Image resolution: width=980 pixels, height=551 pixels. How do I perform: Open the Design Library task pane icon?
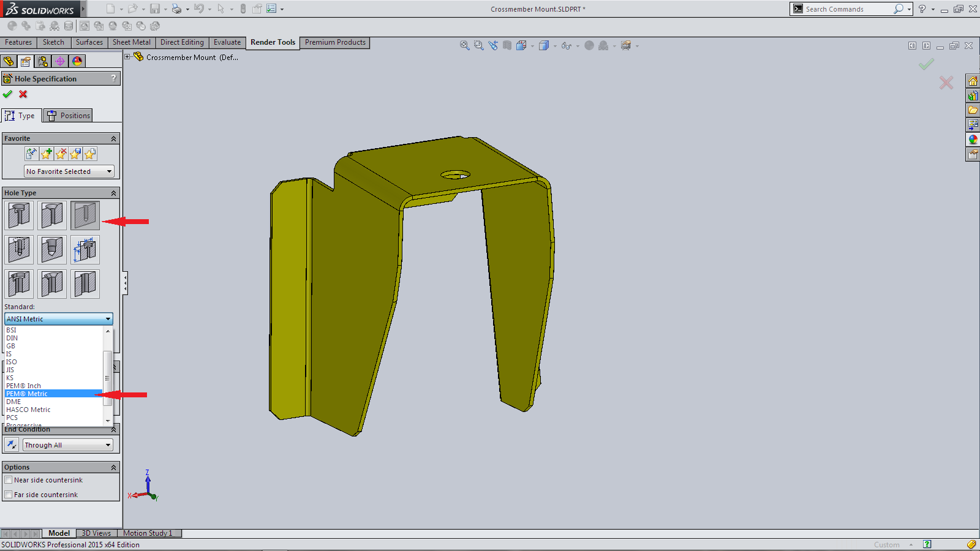point(972,96)
